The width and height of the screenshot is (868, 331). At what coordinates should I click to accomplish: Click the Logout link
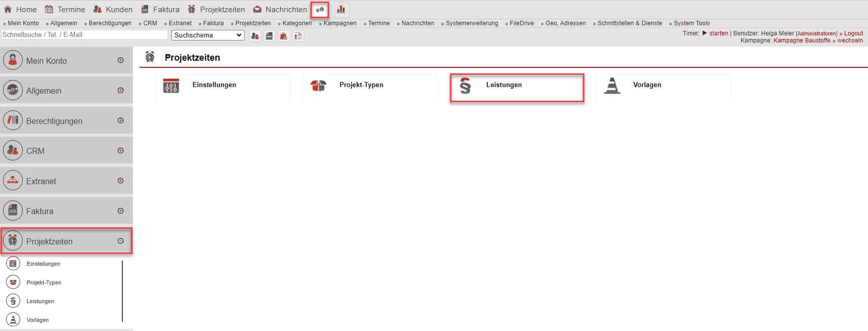853,33
